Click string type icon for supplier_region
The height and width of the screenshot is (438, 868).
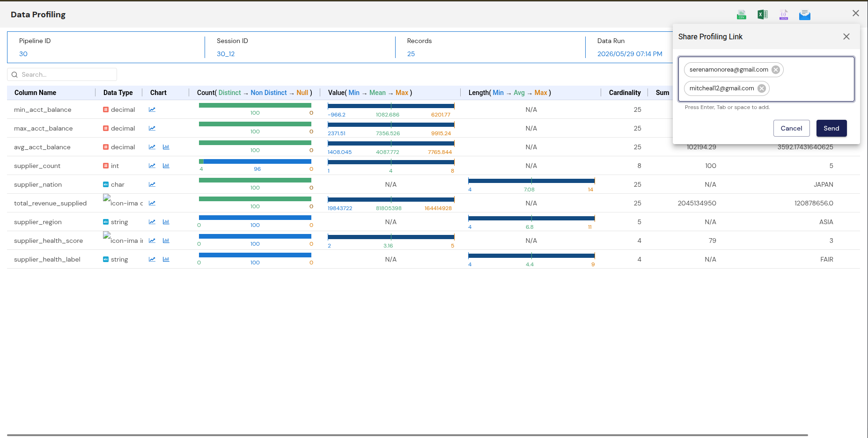pyautogui.click(x=106, y=222)
